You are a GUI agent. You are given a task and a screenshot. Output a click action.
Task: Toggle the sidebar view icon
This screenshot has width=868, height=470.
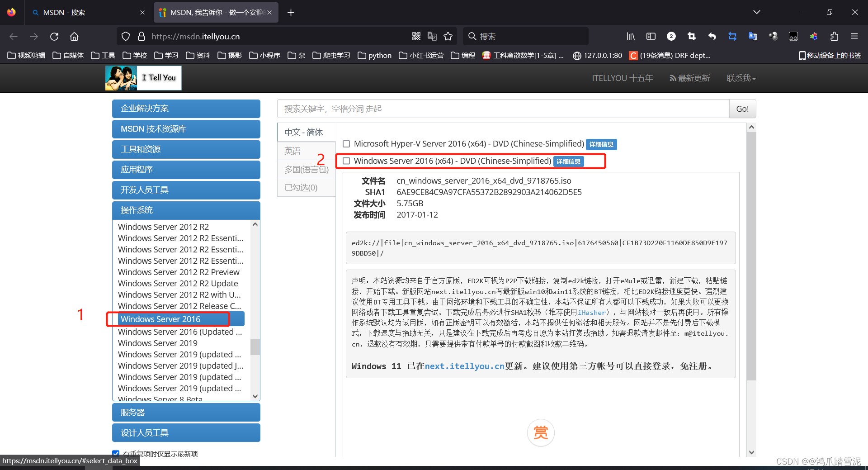click(x=651, y=37)
